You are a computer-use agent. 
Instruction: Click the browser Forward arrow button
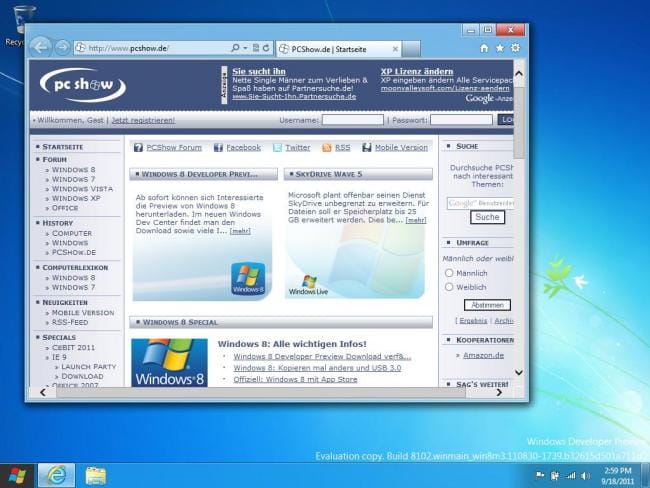[62, 48]
